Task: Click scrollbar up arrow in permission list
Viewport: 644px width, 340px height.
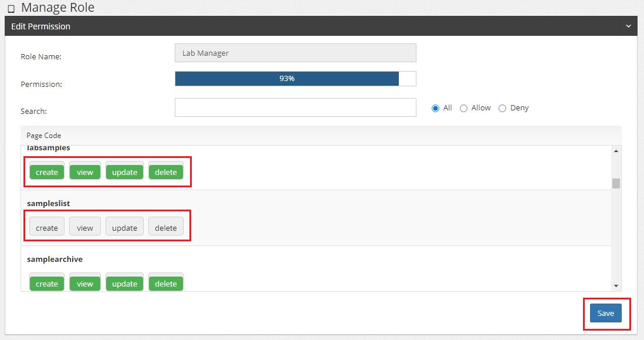Action: pos(616,151)
